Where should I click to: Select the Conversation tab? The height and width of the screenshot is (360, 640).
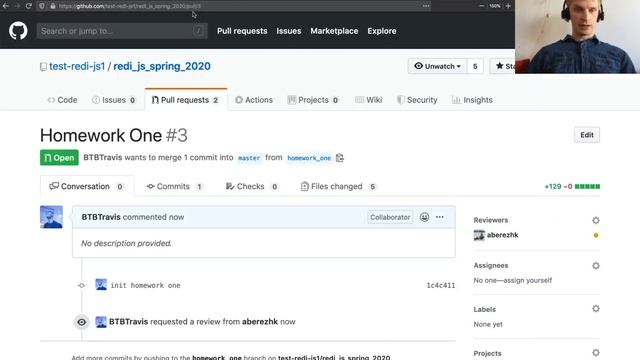point(87,187)
